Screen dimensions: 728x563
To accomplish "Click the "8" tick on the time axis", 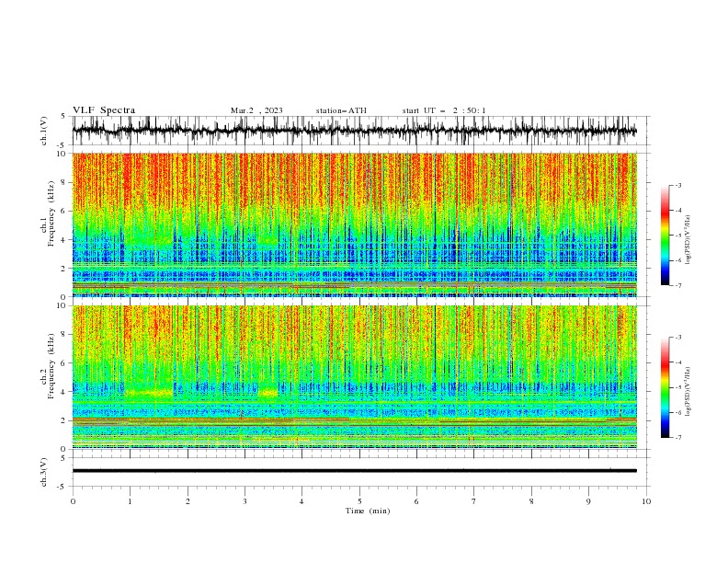I will (531, 501).
